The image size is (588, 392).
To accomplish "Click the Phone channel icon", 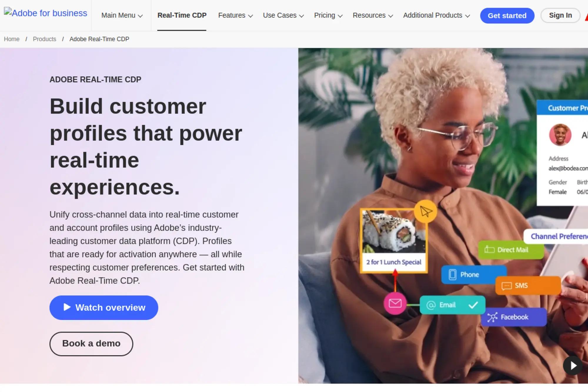I will 453,275.
